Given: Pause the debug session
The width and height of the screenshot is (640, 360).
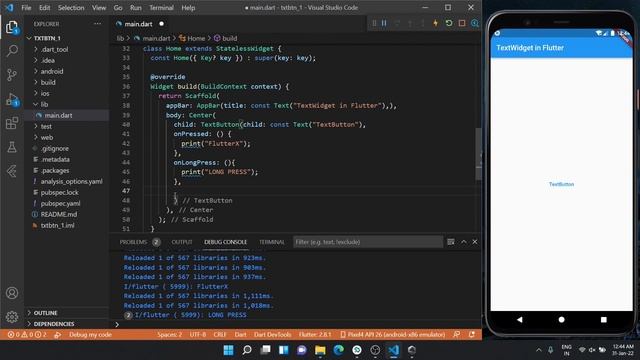Looking at the screenshot, I should 384,23.
